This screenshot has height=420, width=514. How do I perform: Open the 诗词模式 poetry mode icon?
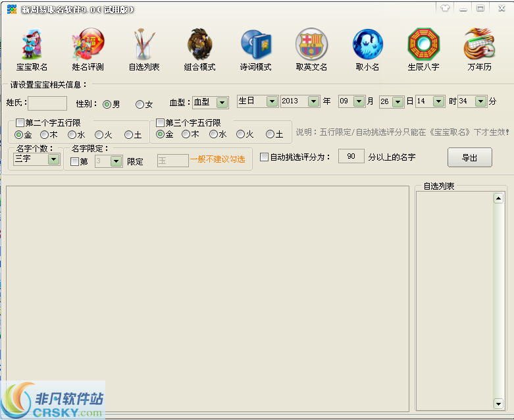tap(256, 45)
